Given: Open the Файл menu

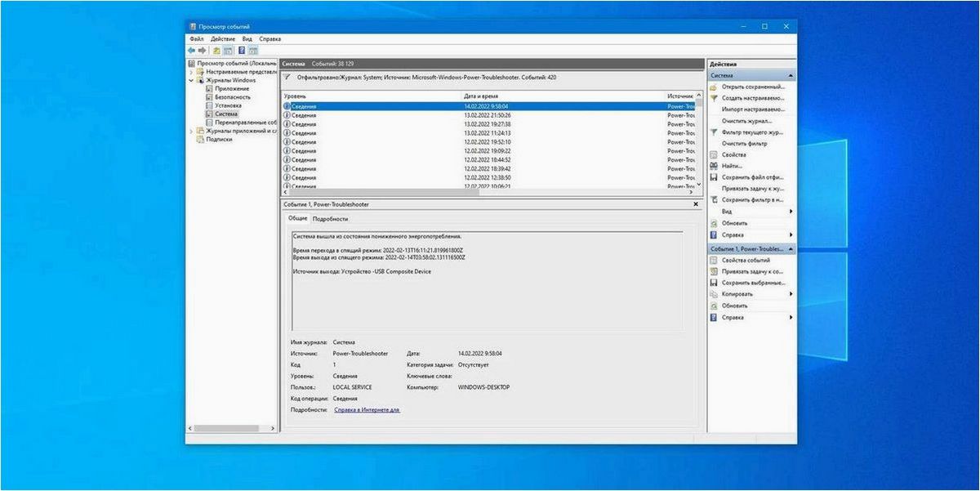Looking at the screenshot, I should pyautogui.click(x=197, y=38).
